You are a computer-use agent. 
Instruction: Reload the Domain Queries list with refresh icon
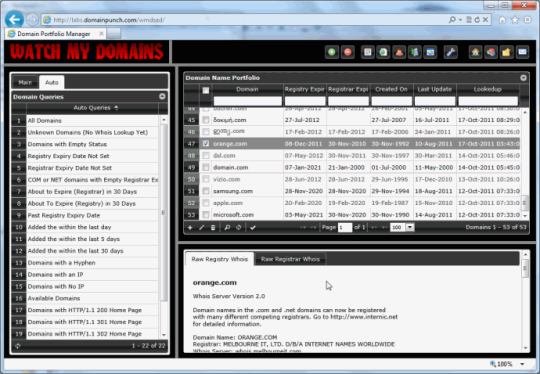(x=18, y=345)
